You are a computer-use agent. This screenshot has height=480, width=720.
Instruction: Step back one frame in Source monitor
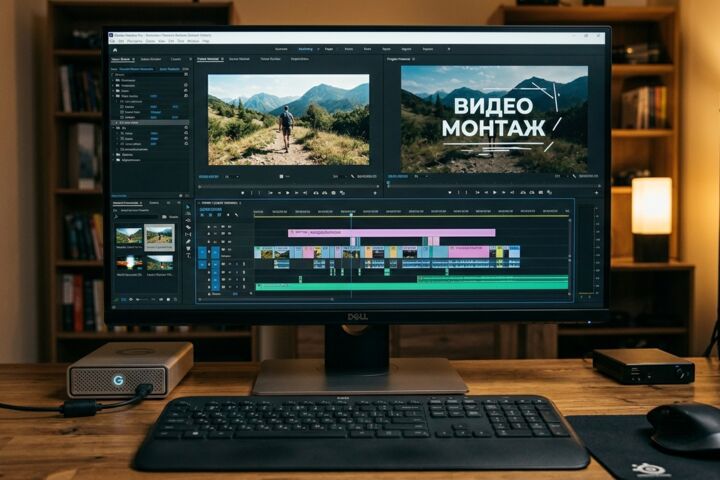(x=279, y=193)
